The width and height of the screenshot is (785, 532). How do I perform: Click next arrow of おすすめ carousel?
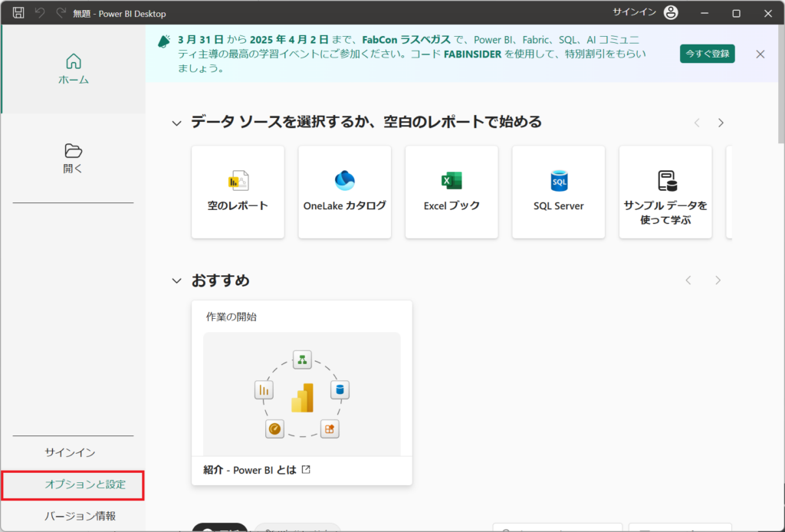pyautogui.click(x=718, y=281)
